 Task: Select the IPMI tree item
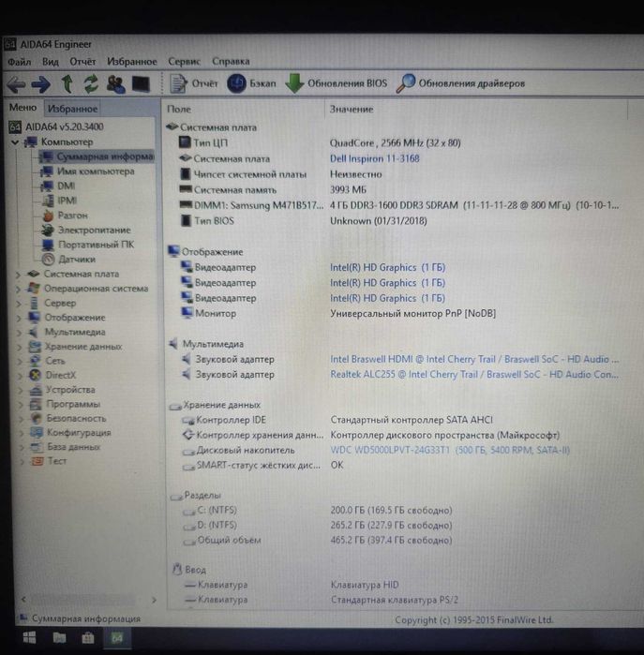[x=59, y=201]
